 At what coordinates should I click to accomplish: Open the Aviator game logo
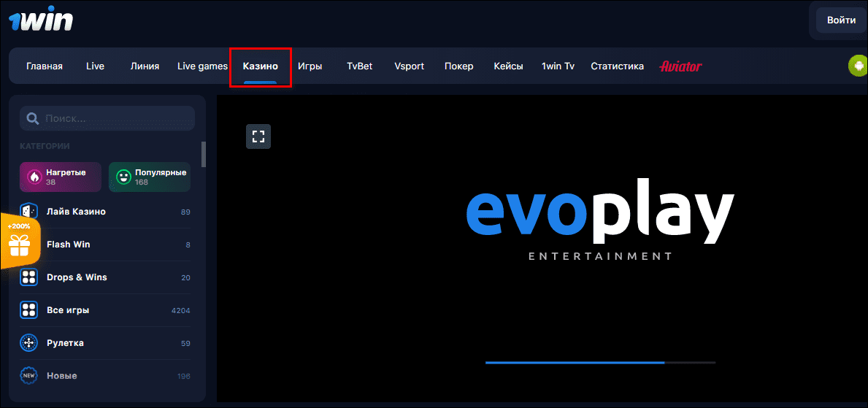pos(680,66)
